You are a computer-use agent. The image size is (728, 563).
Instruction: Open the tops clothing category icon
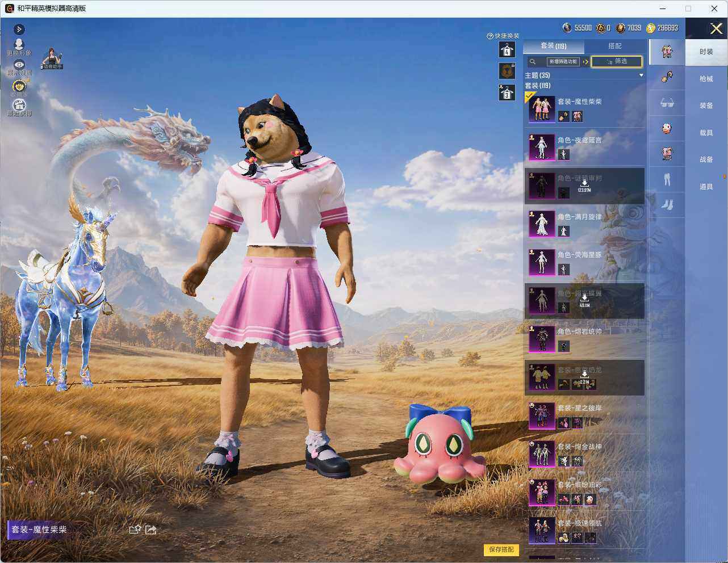[x=667, y=154]
